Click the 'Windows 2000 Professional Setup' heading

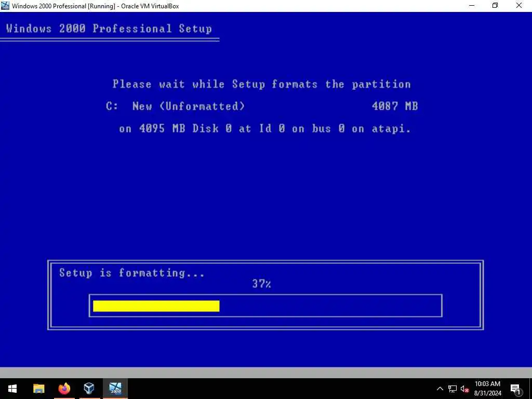109,29
